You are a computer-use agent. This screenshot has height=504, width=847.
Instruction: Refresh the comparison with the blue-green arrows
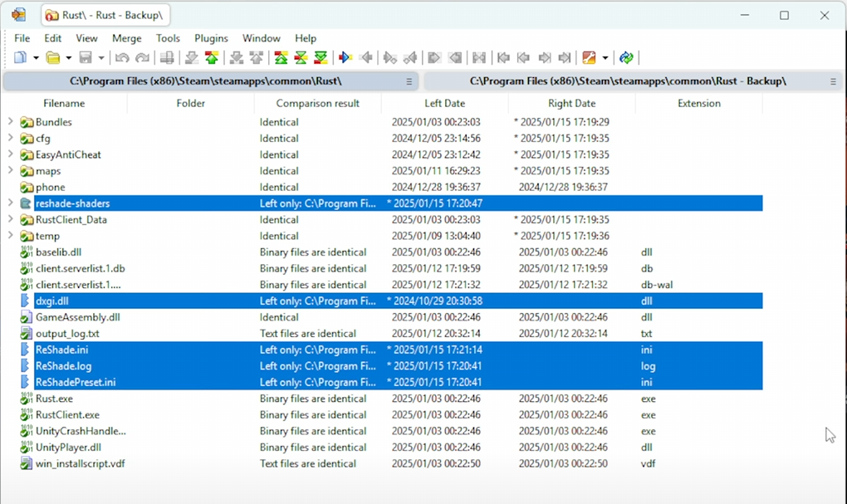pos(626,57)
